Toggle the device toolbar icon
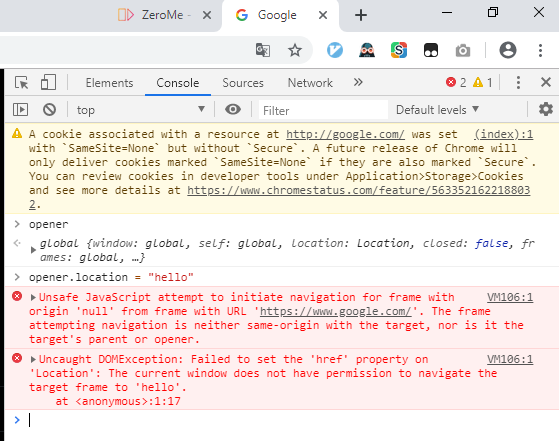 (x=48, y=82)
